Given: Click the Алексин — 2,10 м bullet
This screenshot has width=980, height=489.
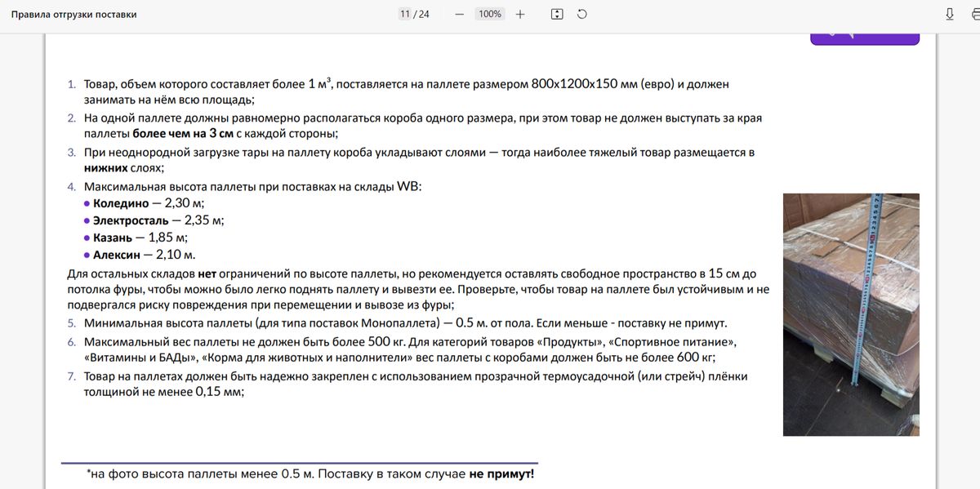Looking at the screenshot, I should point(140,255).
